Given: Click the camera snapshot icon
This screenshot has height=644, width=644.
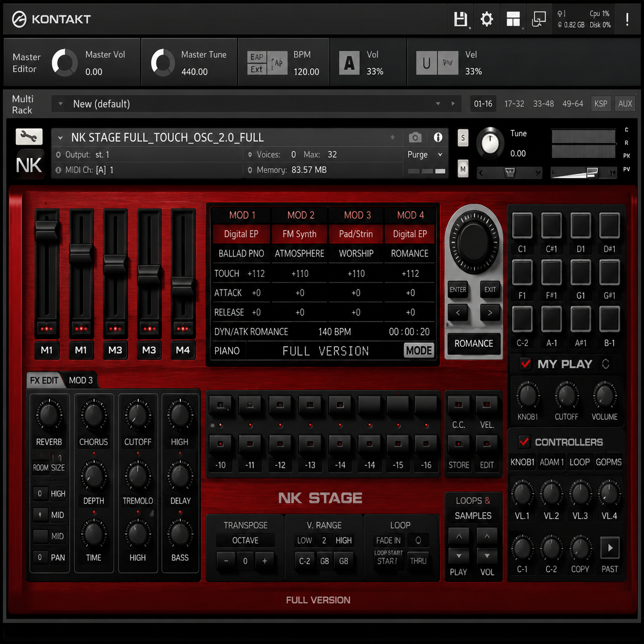Looking at the screenshot, I should (x=415, y=137).
